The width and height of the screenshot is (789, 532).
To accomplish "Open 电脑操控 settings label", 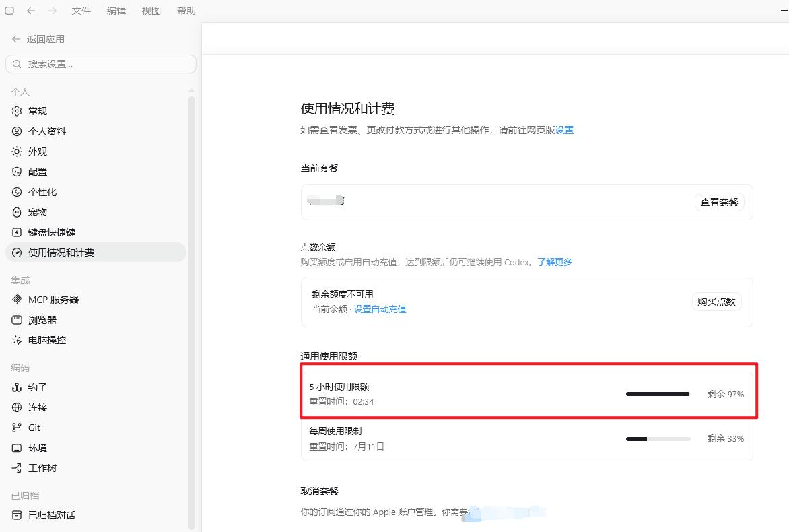I will pos(47,340).
